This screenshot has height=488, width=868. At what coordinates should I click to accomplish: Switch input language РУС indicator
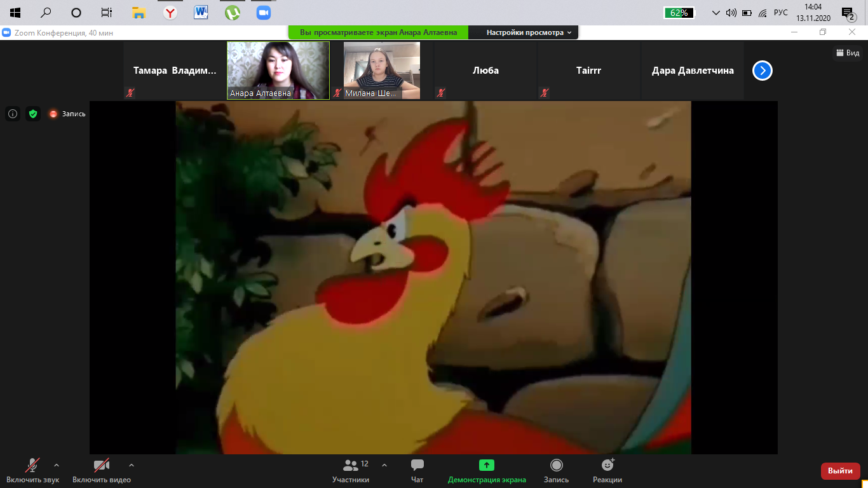[x=781, y=13]
